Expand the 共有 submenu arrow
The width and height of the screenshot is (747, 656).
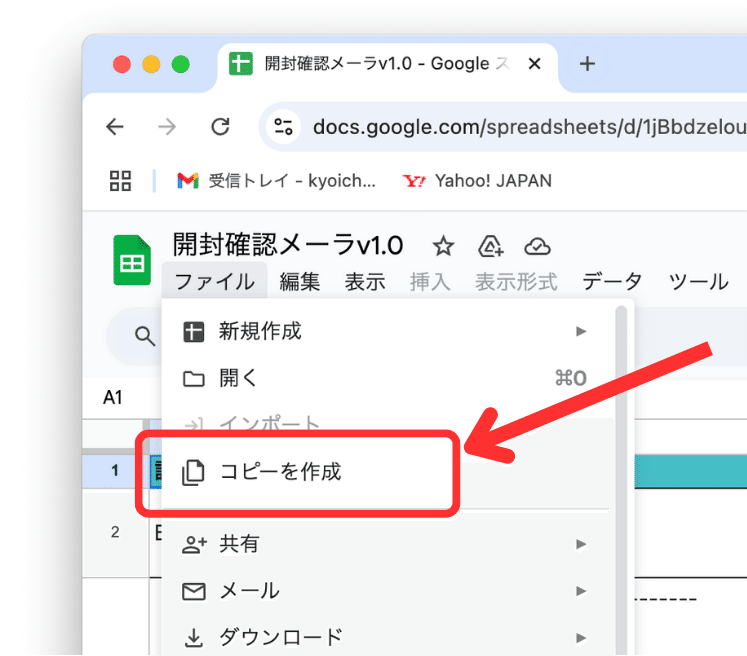pos(580,544)
